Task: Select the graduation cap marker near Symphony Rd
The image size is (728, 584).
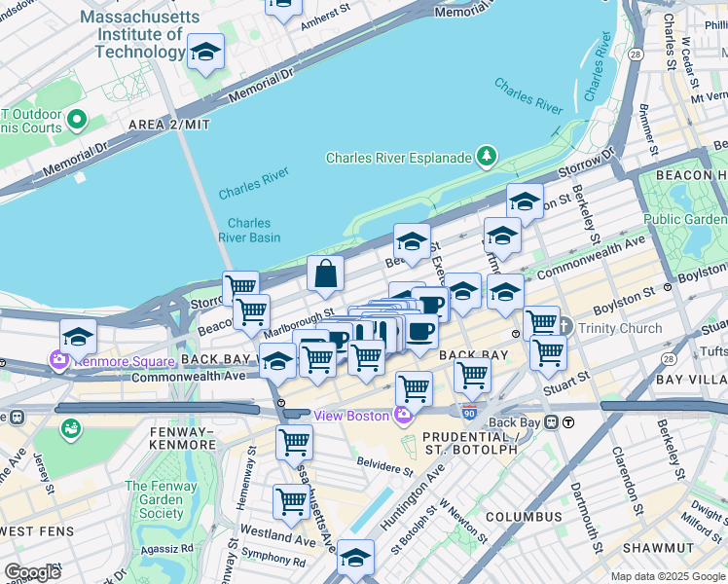Action: point(355,560)
